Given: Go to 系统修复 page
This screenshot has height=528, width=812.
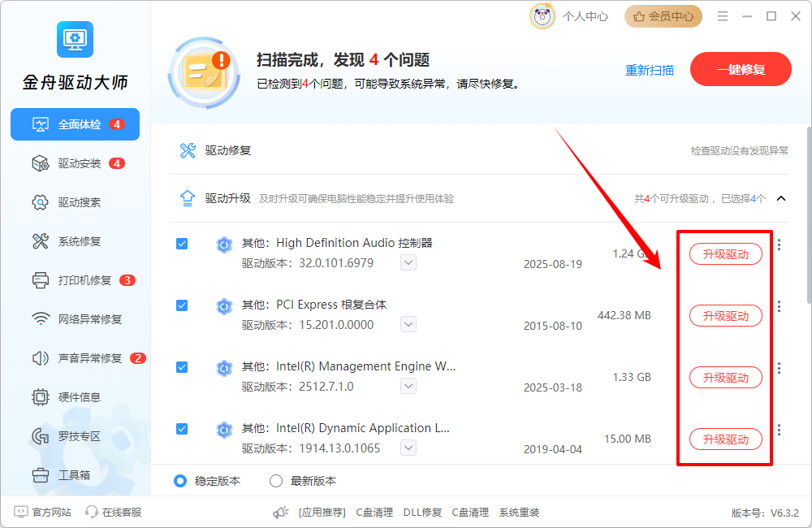Looking at the screenshot, I should tap(75, 241).
